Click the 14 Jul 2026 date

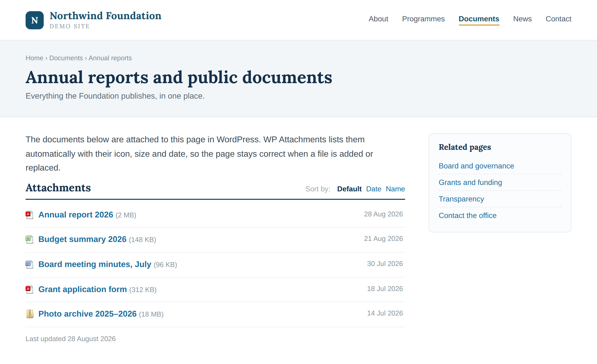(385, 313)
